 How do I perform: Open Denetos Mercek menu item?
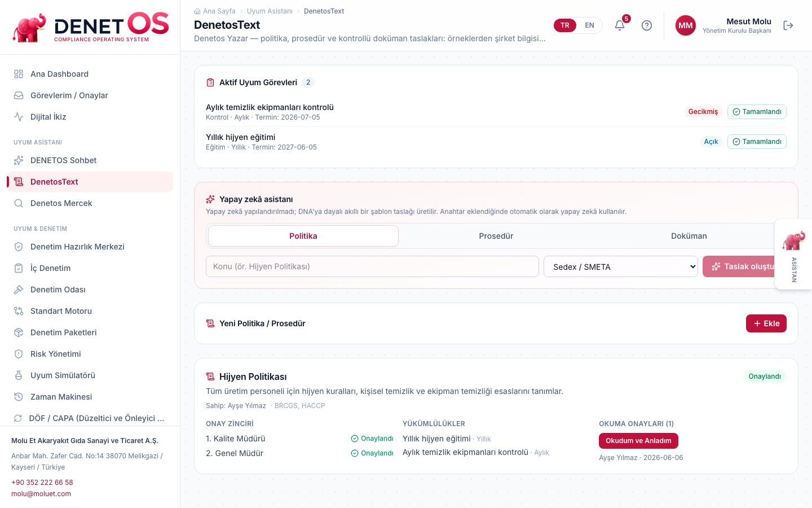[x=90, y=203]
